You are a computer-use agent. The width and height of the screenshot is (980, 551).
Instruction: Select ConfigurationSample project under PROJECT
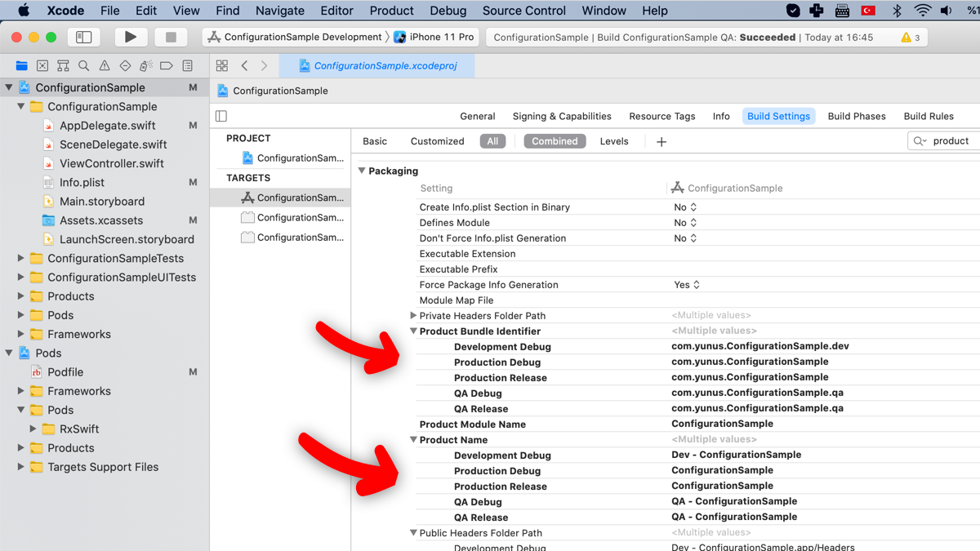click(x=281, y=158)
